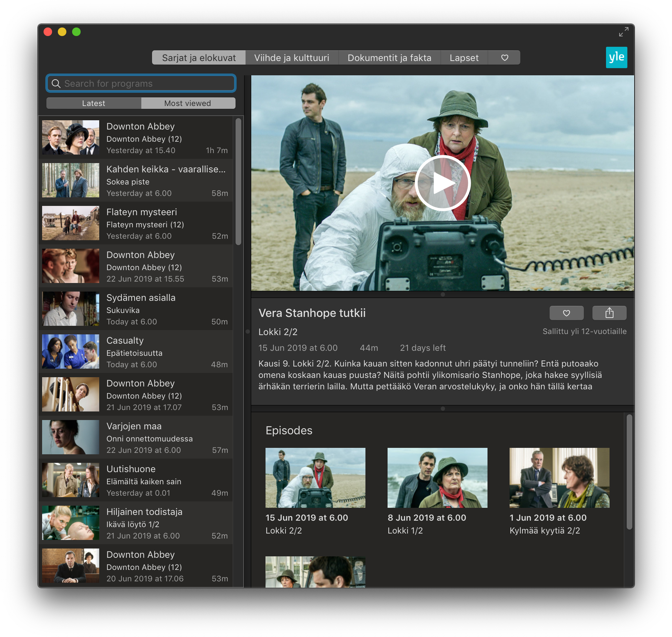The height and width of the screenshot is (637, 672).
Task: Open Uutishuone Elämältä kaiken sain
Action: (x=136, y=480)
